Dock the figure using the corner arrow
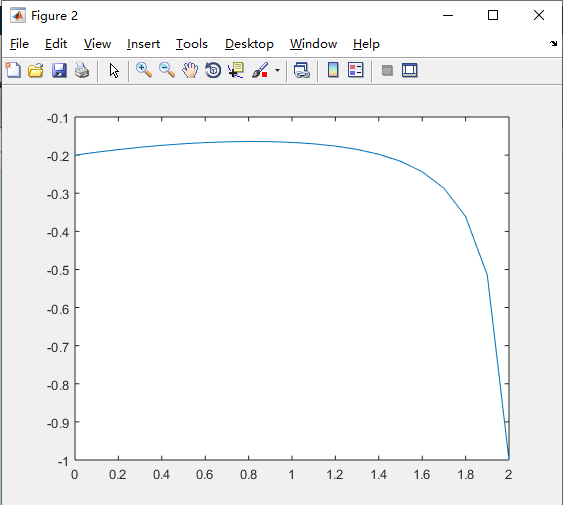 553,43
